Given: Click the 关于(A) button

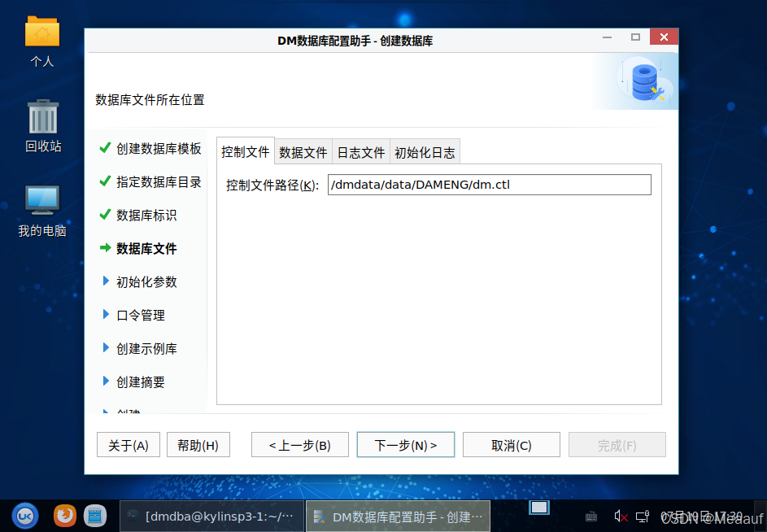Looking at the screenshot, I should tap(129, 445).
